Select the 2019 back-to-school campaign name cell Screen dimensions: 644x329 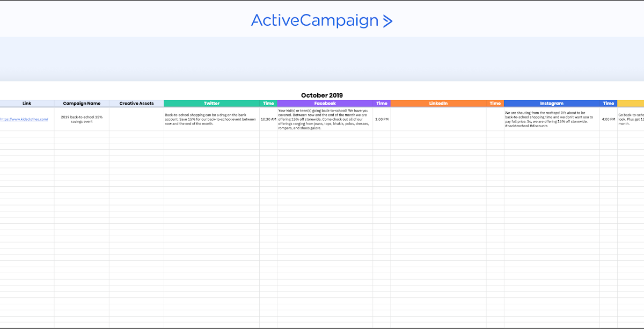(x=82, y=119)
